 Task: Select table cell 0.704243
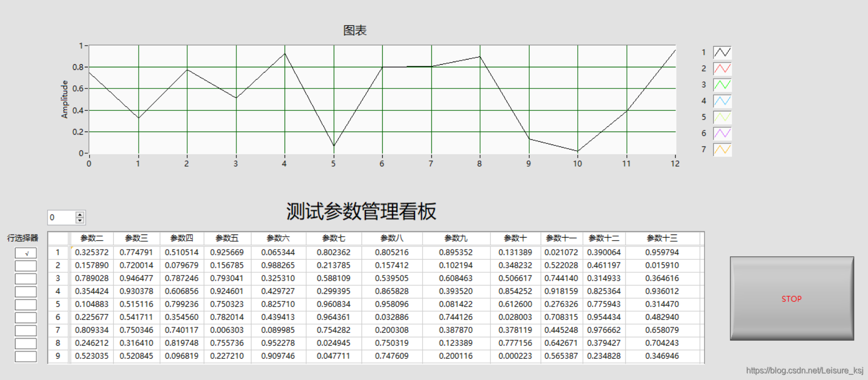(662, 343)
